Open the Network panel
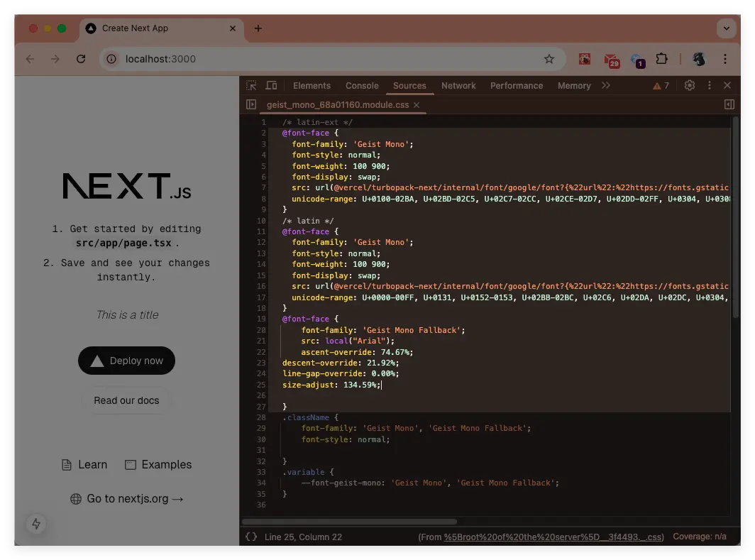755x560 pixels. click(x=458, y=86)
